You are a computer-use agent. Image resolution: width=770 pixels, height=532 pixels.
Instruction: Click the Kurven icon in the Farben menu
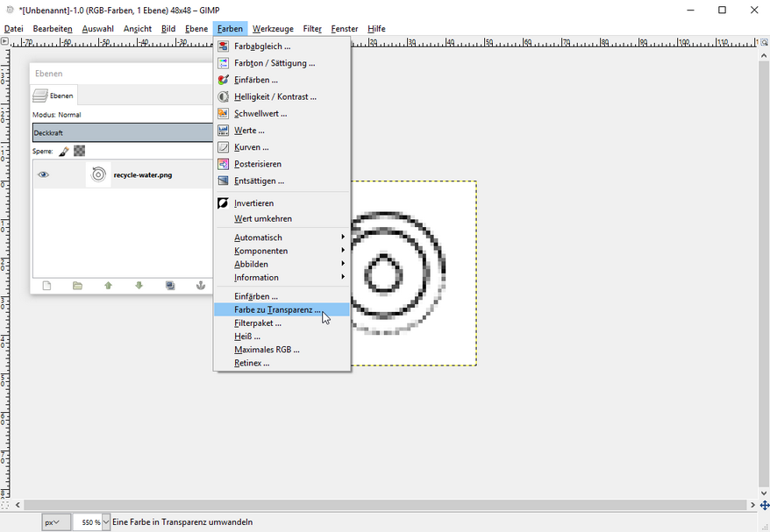pyautogui.click(x=223, y=146)
